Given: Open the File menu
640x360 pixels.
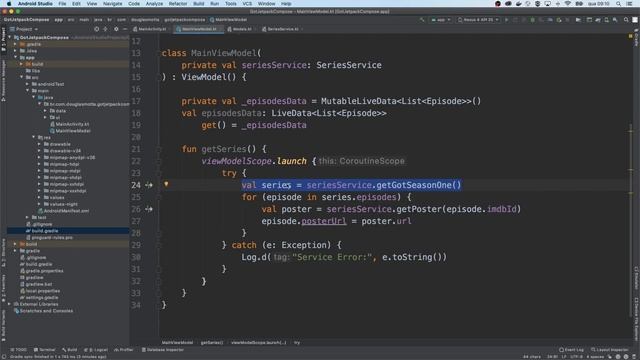Looking at the screenshot, I should point(62,4).
